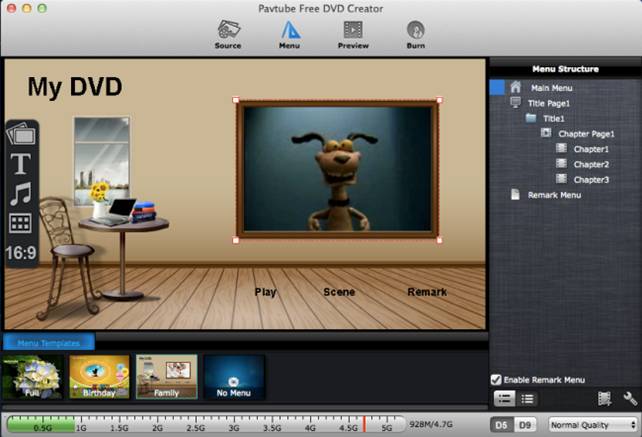This screenshot has height=437, width=642.
Task: Select Remark Menu in the tree
Action: [x=554, y=195]
